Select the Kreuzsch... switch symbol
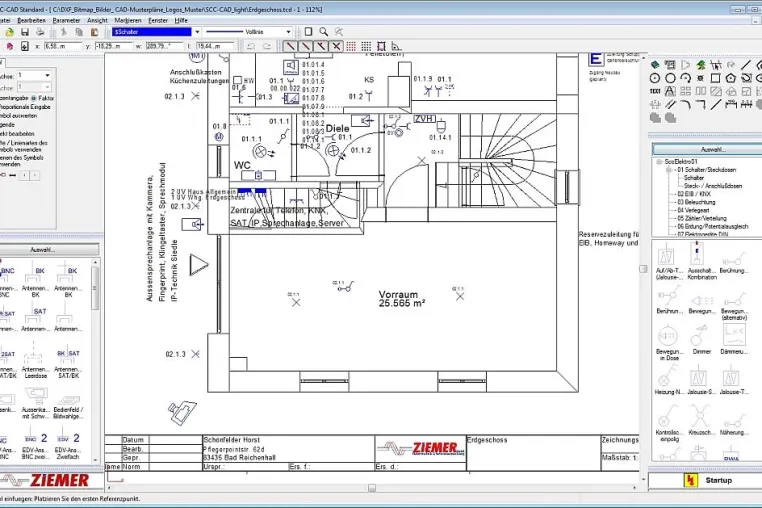This screenshot has width=762, height=508. click(701, 420)
